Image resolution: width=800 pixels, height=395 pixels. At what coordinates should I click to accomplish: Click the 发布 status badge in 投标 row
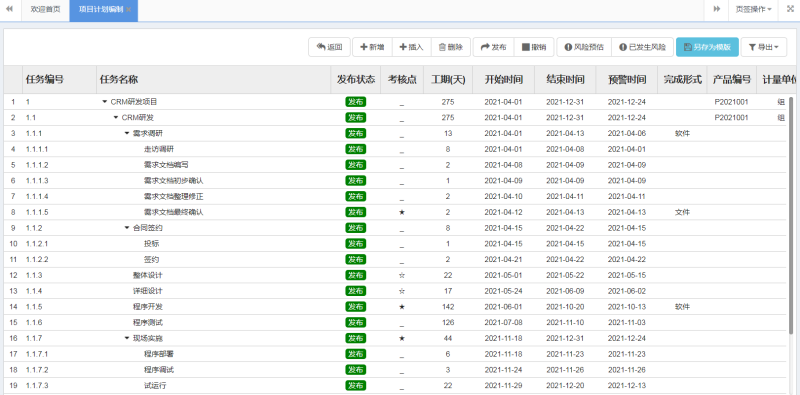(356, 243)
